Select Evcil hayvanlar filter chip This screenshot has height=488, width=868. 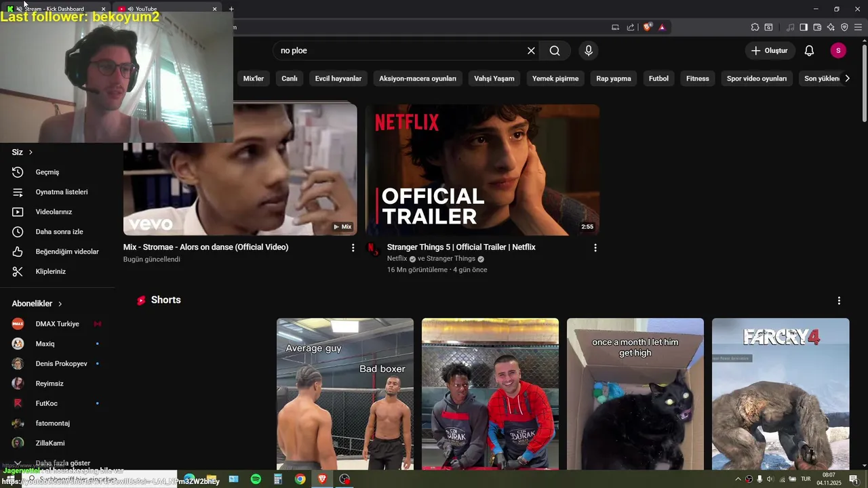338,79
